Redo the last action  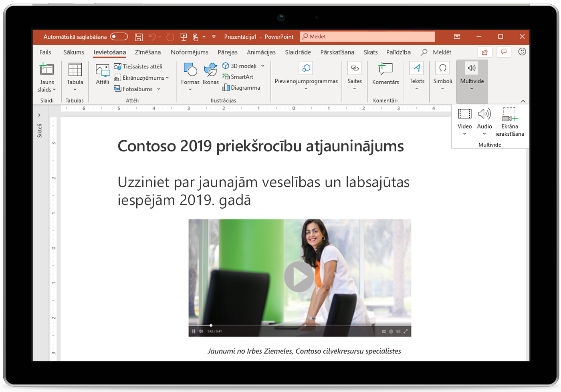click(x=170, y=37)
